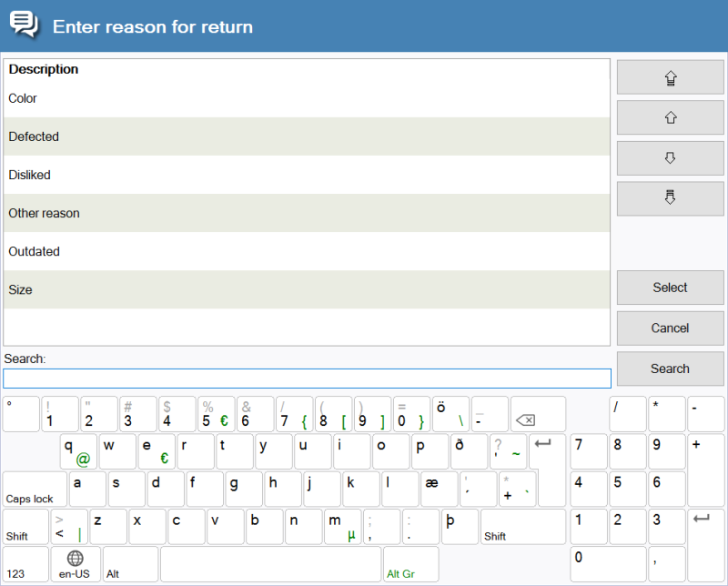Choose the Defected return reason
Viewport: 728px width, 586px height.
click(306, 136)
